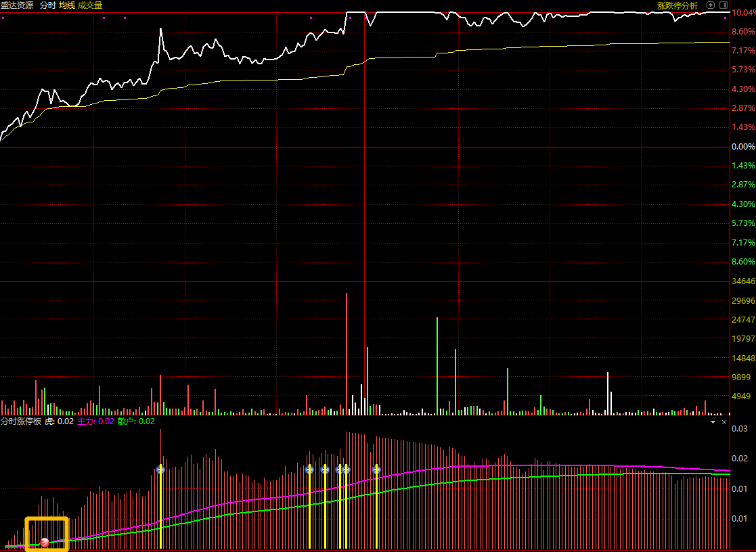Click the last blue signal marker icon
The image size is (756, 552).
click(x=376, y=469)
